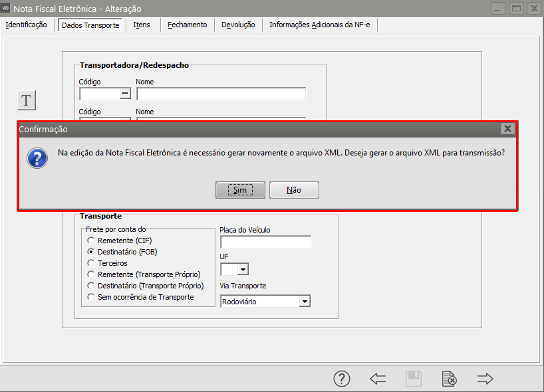Viewport: 544px width, 392px height.
Task: Switch to Informações Adicionais da NF-e tab
Action: [319, 25]
